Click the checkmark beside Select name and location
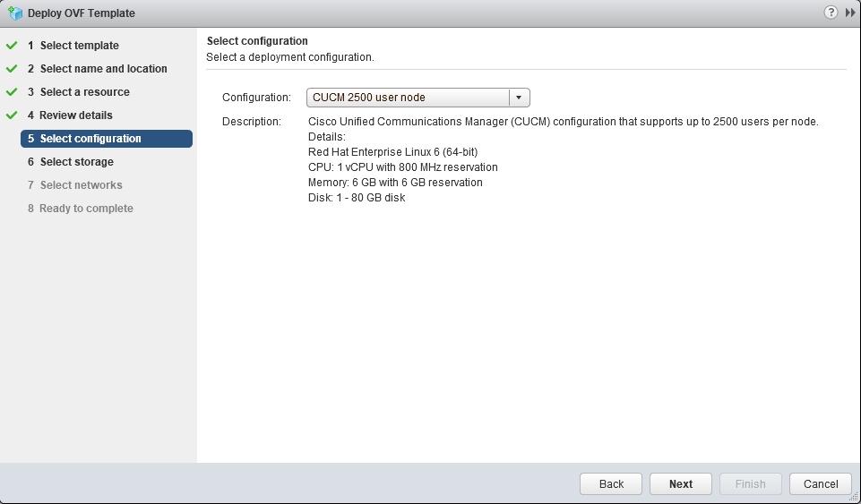 (x=12, y=69)
